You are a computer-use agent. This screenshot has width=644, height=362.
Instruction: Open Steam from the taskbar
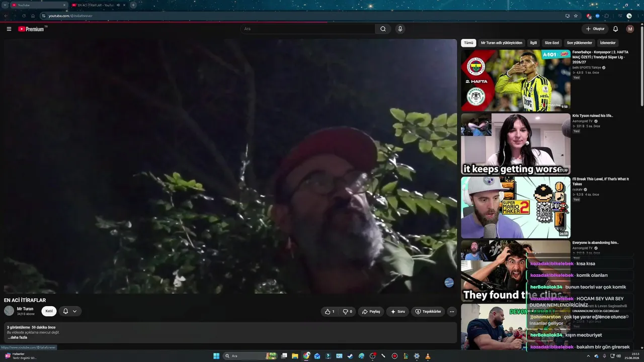click(350, 356)
